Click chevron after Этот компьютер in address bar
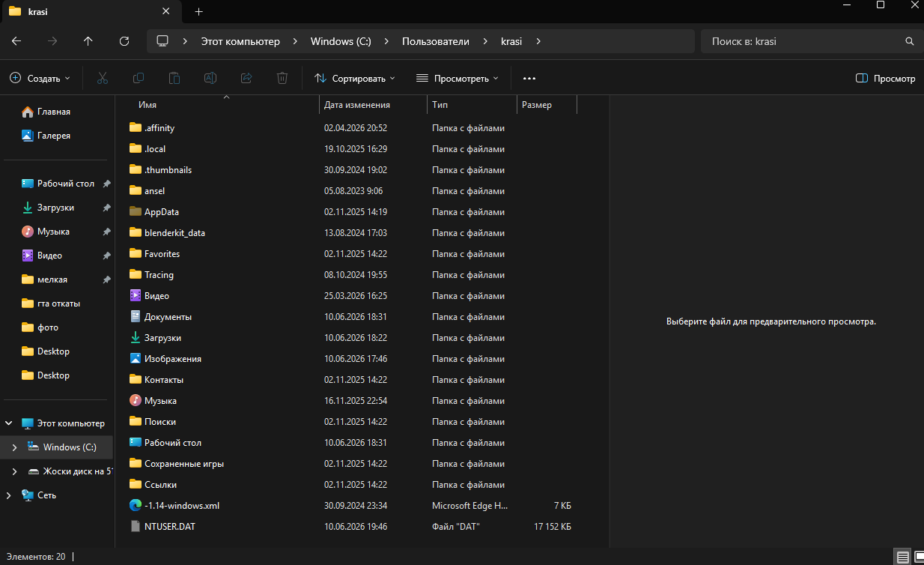This screenshot has height=565, width=924. click(295, 41)
